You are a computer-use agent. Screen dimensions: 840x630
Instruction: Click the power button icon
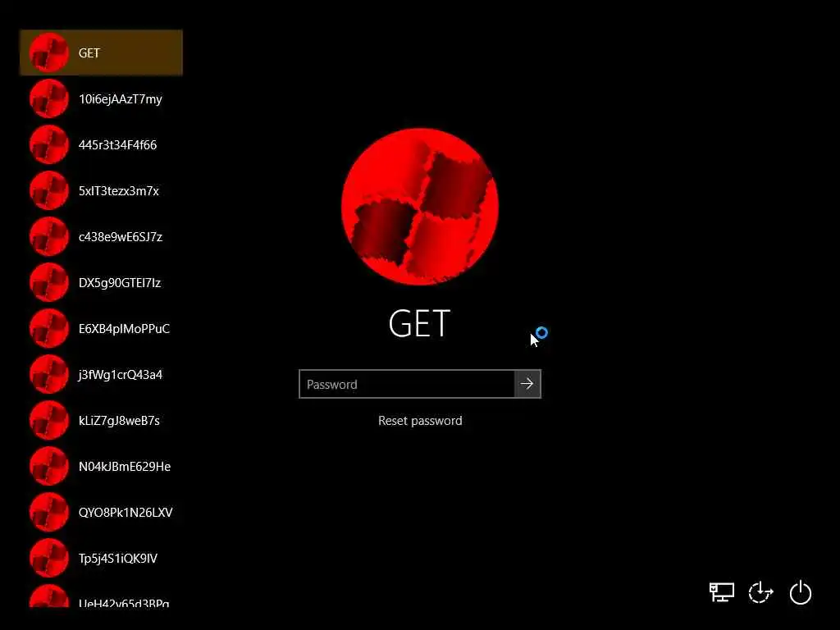pyautogui.click(x=801, y=592)
